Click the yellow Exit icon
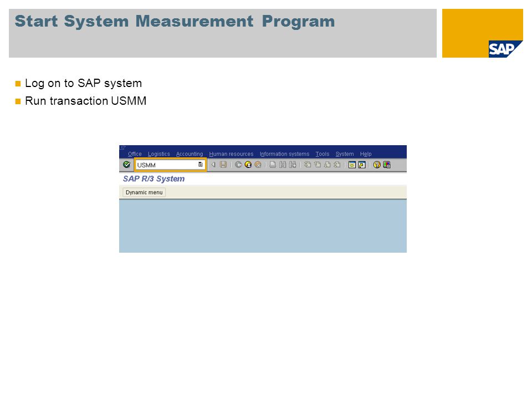 coord(248,165)
